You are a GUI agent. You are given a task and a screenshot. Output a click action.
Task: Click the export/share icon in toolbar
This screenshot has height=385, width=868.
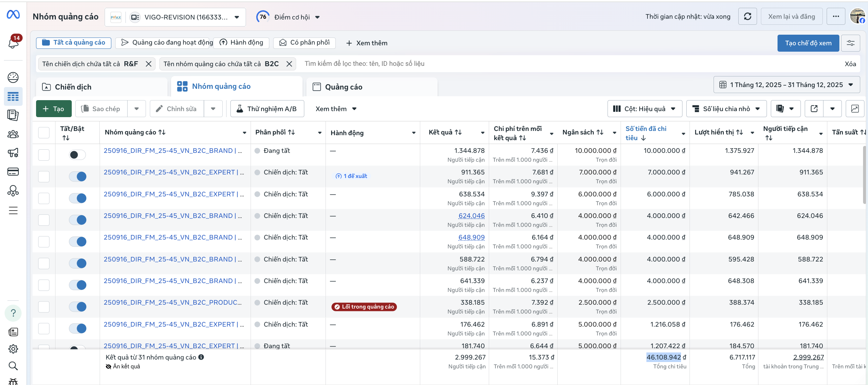point(814,109)
